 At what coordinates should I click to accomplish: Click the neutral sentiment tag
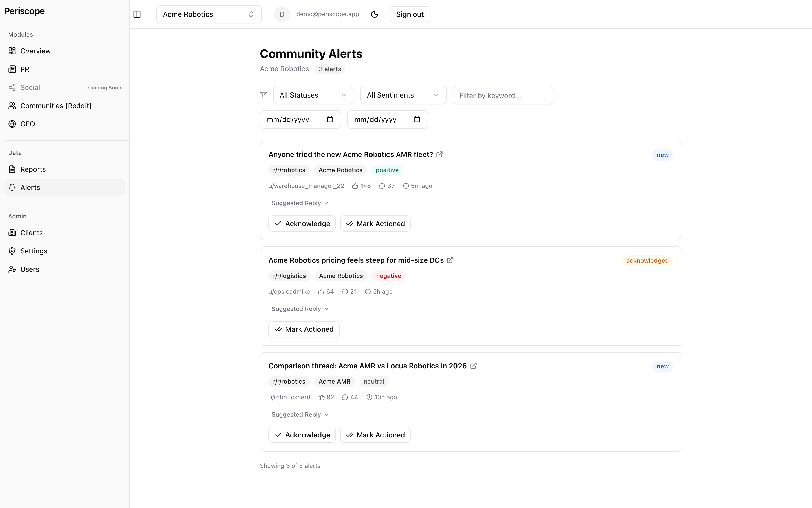(x=374, y=381)
